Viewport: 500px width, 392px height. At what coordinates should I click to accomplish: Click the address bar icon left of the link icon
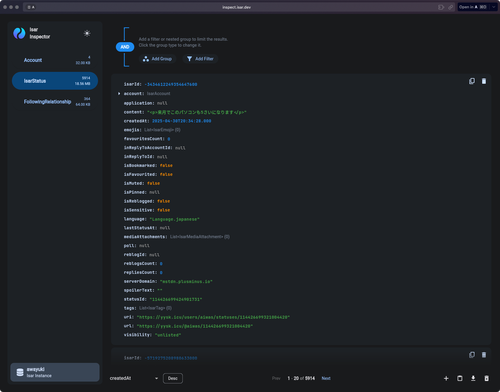click(x=441, y=7)
